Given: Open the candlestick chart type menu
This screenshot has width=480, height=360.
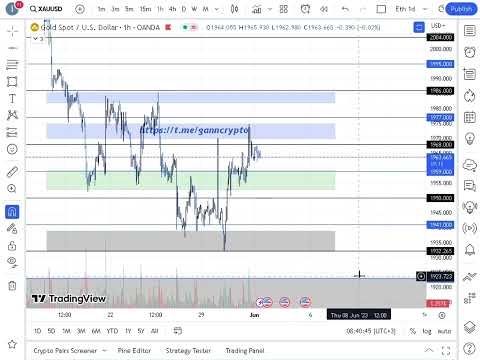Looking at the screenshot, I should [234, 9].
